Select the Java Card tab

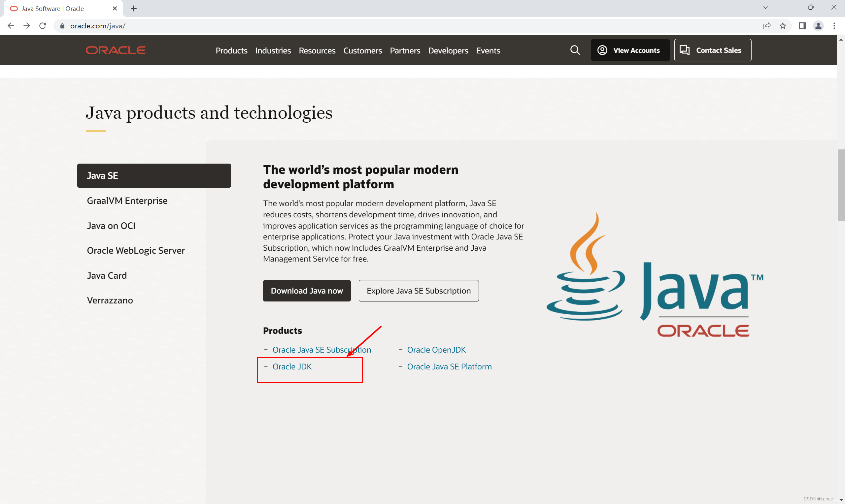point(107,275)
